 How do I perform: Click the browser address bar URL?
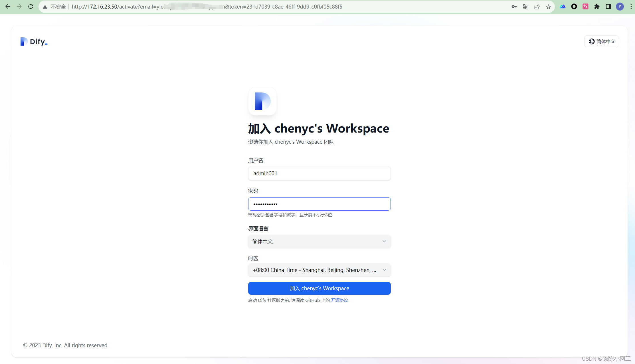tap(207, 7)
